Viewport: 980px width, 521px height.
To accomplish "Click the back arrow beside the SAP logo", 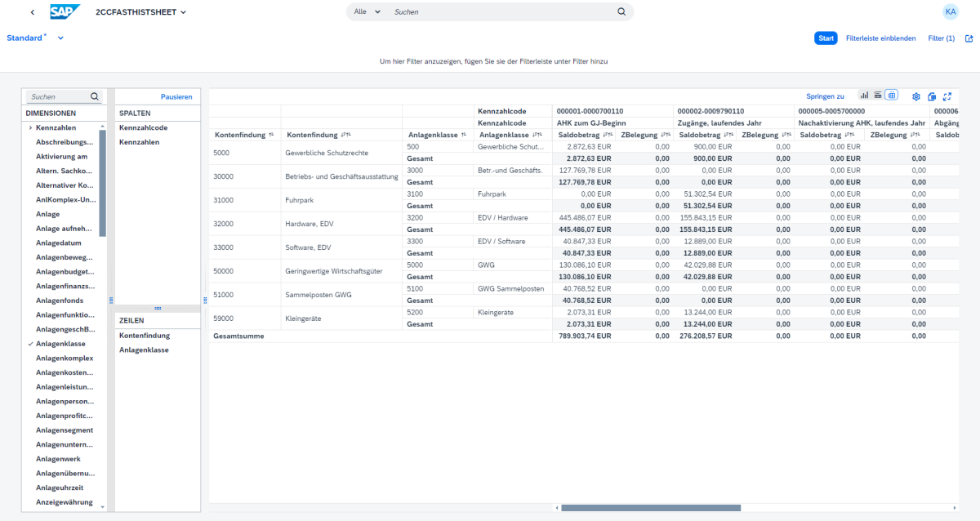I will pos(31,11).
